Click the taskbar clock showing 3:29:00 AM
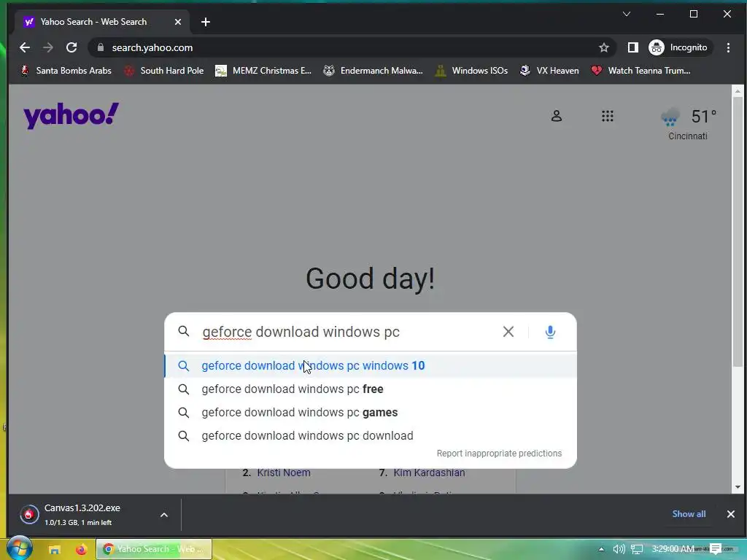747x560 pixels. [673, 549]
